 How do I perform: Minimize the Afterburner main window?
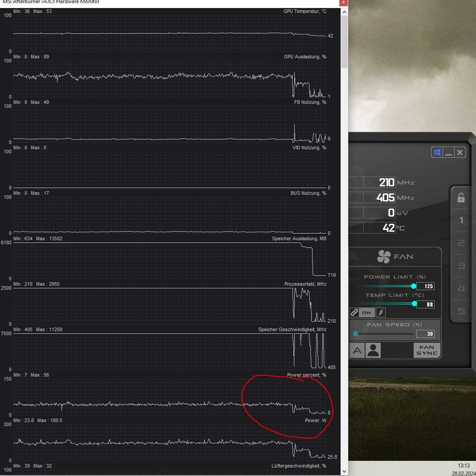[448, 152]
